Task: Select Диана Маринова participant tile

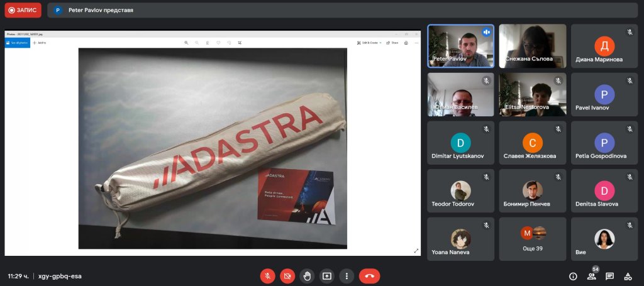Action: tap(604, 46)
